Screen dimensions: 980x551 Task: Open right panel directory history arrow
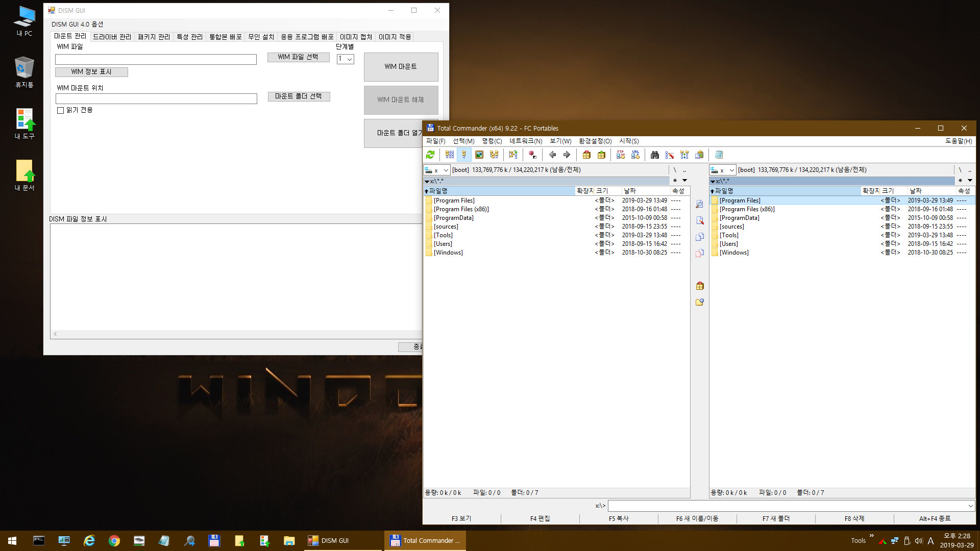[970, 181]
